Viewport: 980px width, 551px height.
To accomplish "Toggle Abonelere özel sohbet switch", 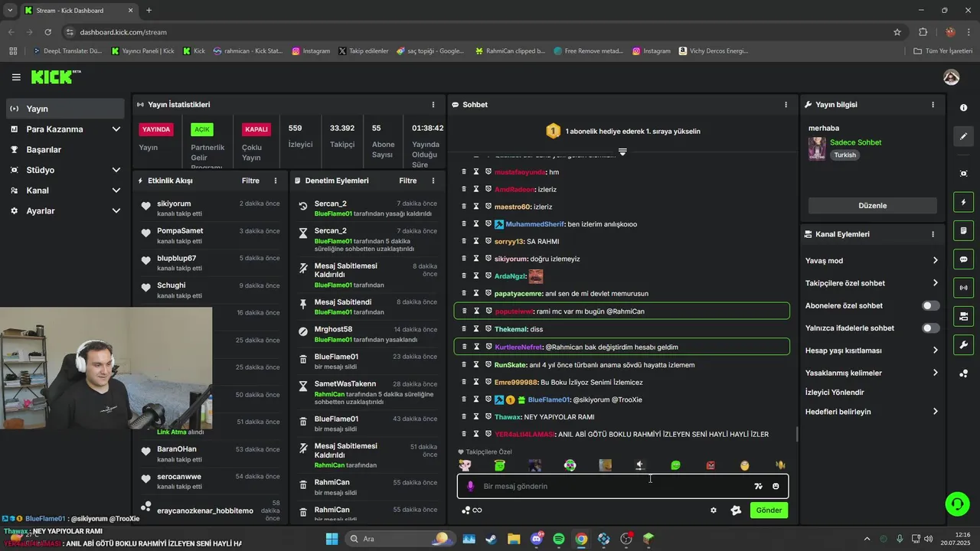I will (x=930, y=305).
